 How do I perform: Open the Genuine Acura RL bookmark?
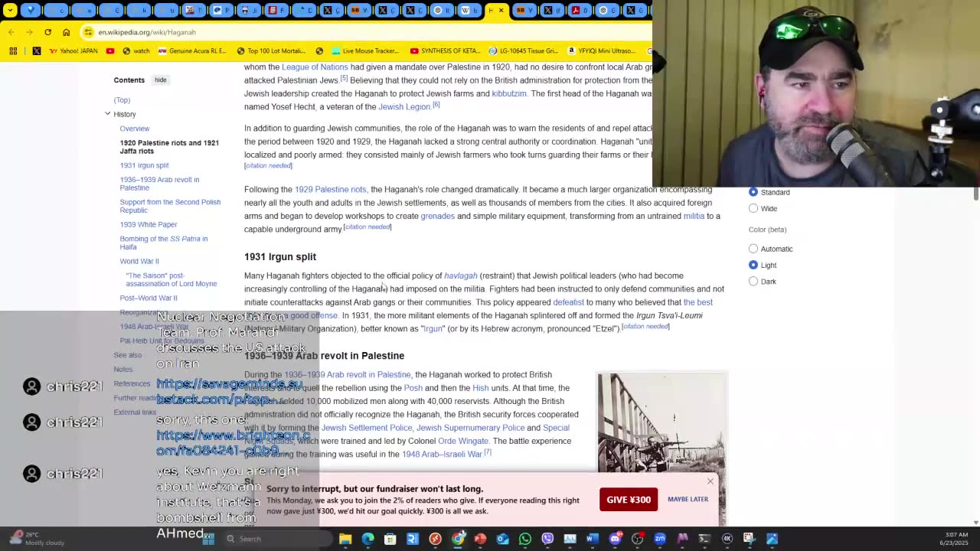(x=192, y=51)
